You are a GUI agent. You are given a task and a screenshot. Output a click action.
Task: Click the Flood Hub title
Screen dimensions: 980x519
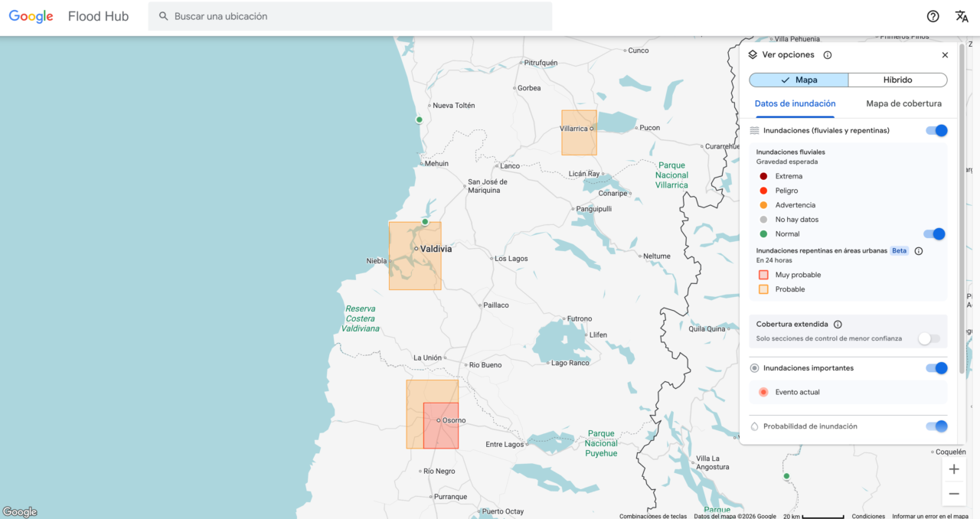[98, 16]
